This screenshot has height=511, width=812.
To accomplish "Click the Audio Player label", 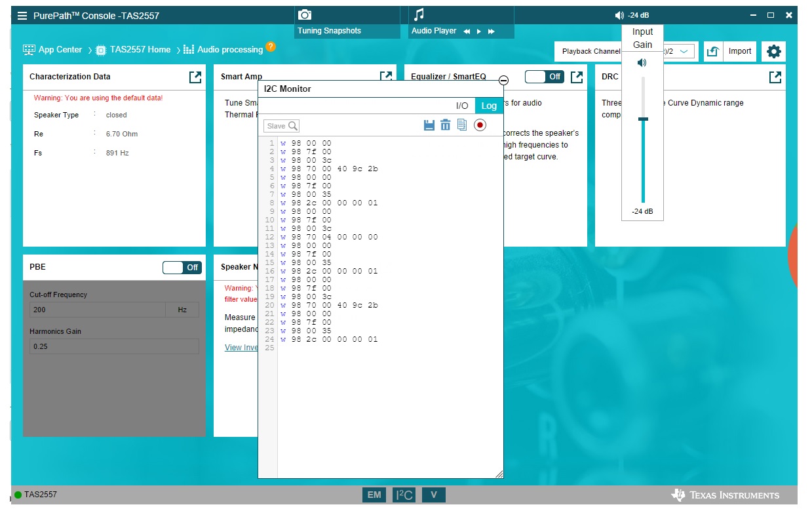I will click(435, 31).
